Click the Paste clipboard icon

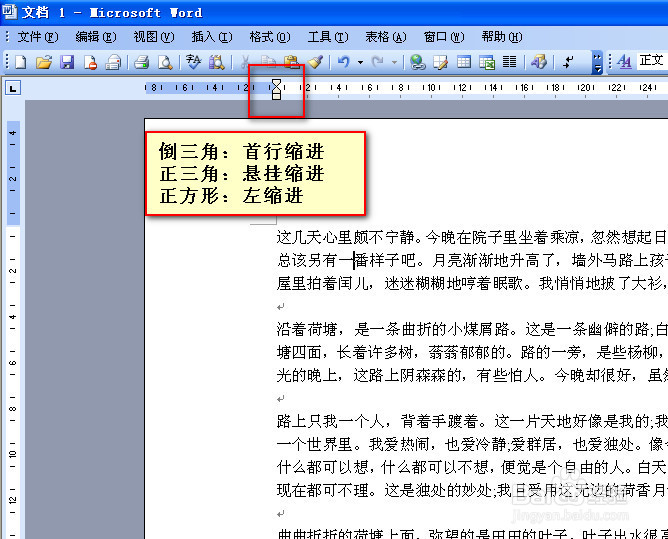click(291, 62)
